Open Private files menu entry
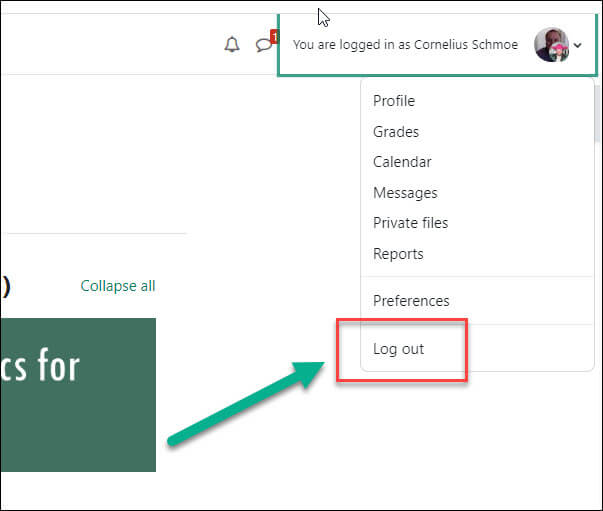The image size is (603, 511). point(410,223)
